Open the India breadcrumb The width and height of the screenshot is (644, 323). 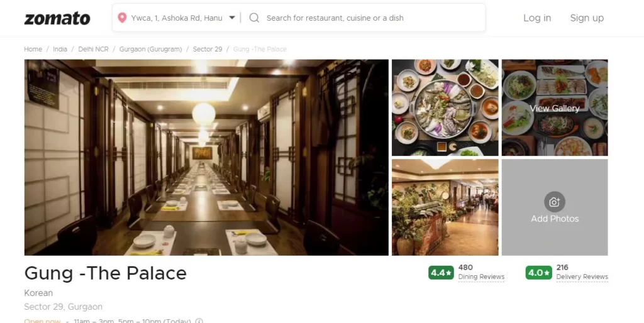[x=60, y=49]
